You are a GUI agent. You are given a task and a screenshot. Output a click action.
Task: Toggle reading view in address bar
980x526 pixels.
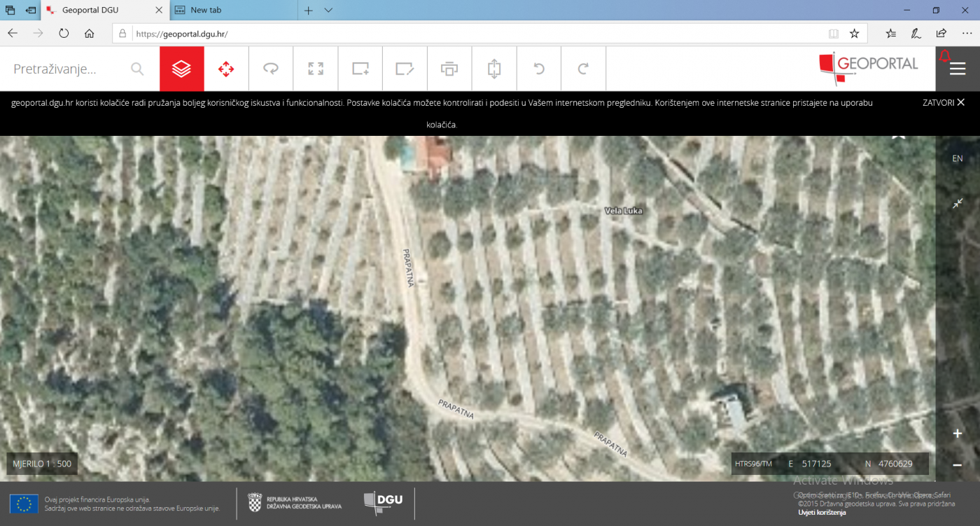833,33
